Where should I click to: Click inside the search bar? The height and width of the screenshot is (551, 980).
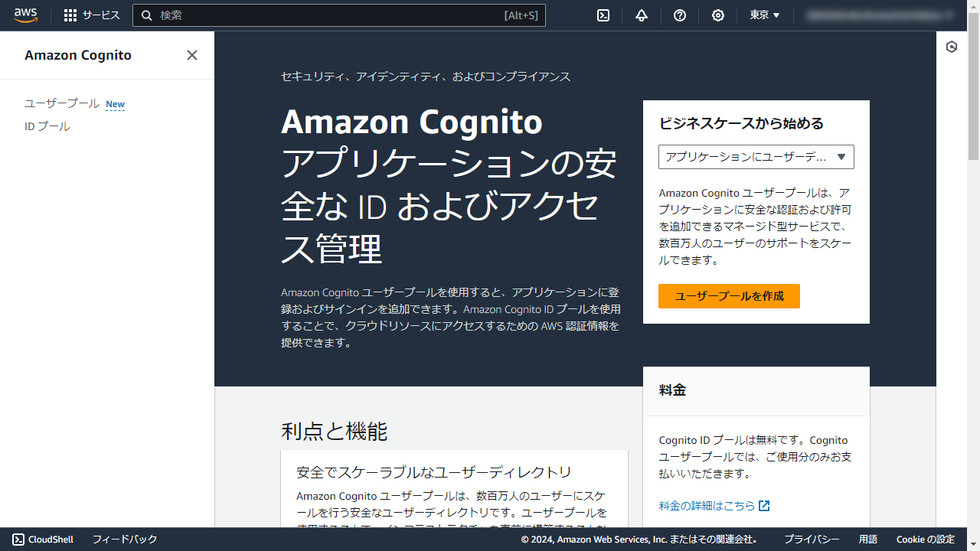(339, 15)
